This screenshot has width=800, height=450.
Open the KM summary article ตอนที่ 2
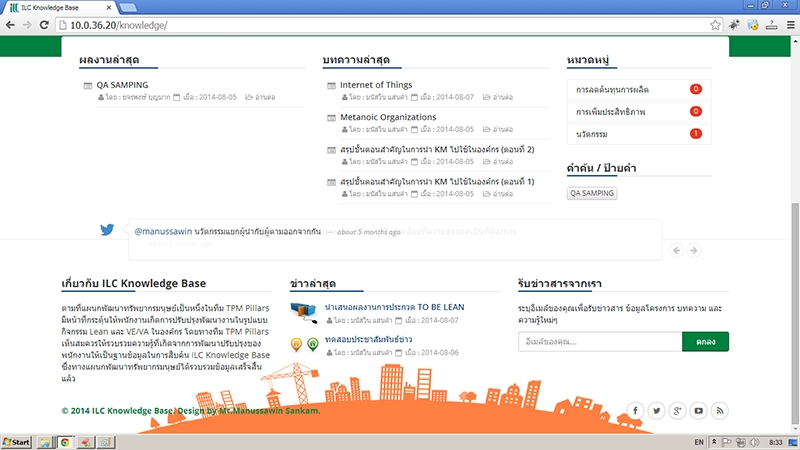pyautogui.click(x=437, y=149)
